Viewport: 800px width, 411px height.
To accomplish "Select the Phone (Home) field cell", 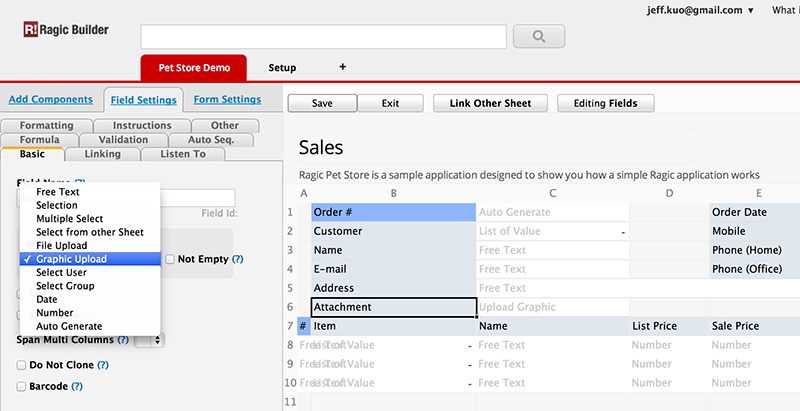I will pos(755,250).
